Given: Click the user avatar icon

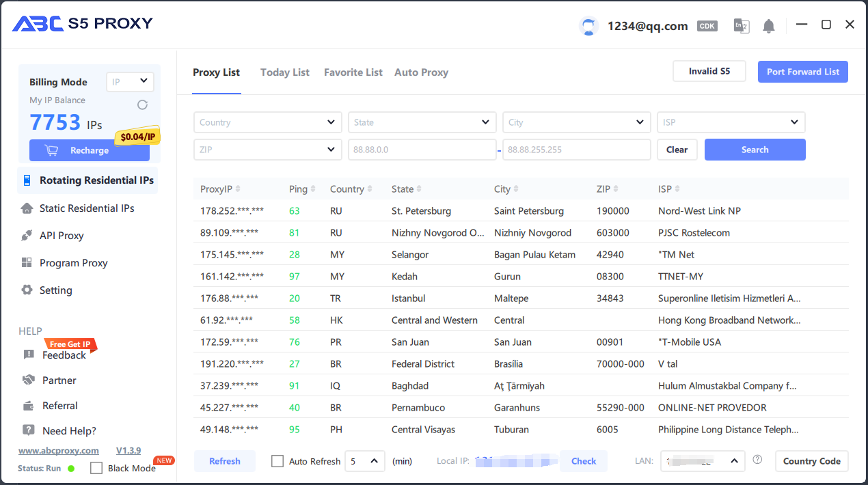Looking at the screenshot, I should pos(588,26).
